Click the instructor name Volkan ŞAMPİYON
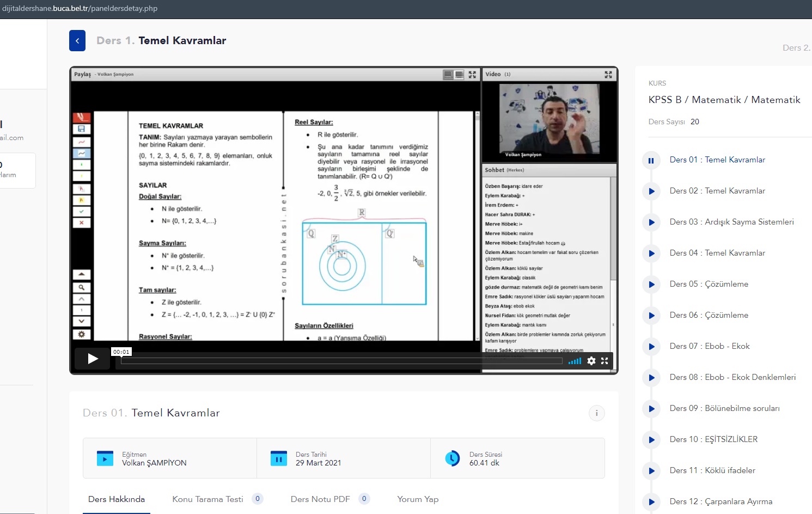This screenshot has height=514, width=812. pos(154,463)
